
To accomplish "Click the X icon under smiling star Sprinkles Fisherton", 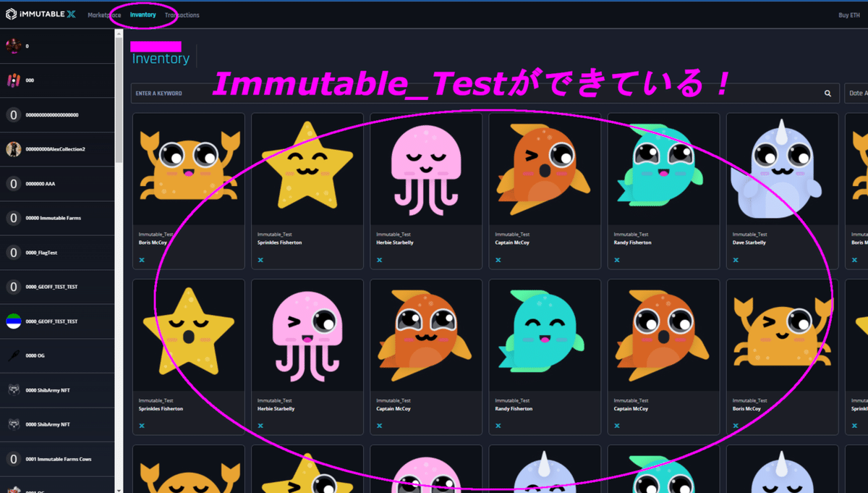I will click(x=260, y=259).
